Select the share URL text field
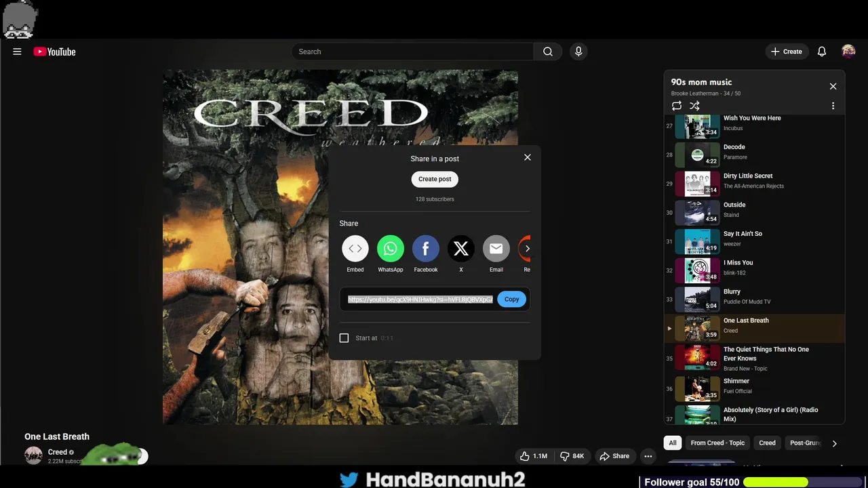This screenshot has width=868, height=488. pyautogui.click(x=420, y=300)
